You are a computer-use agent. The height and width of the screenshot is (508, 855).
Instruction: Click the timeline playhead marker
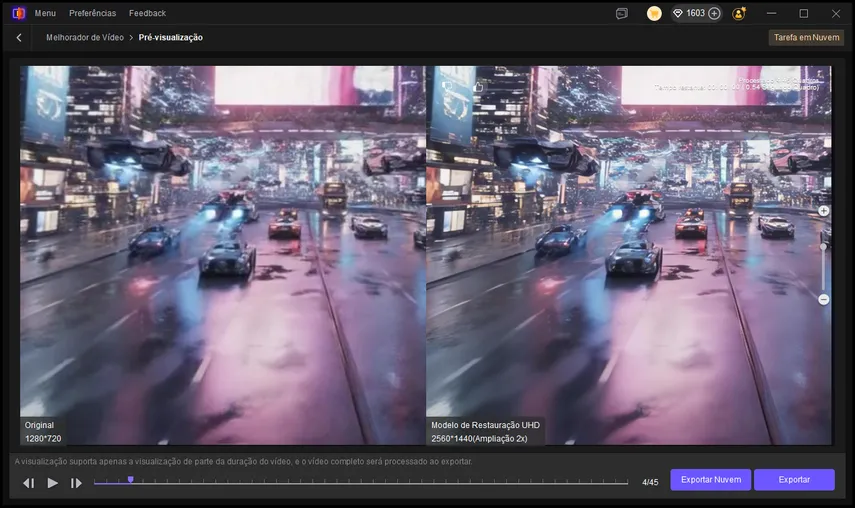tap(130, 480)
